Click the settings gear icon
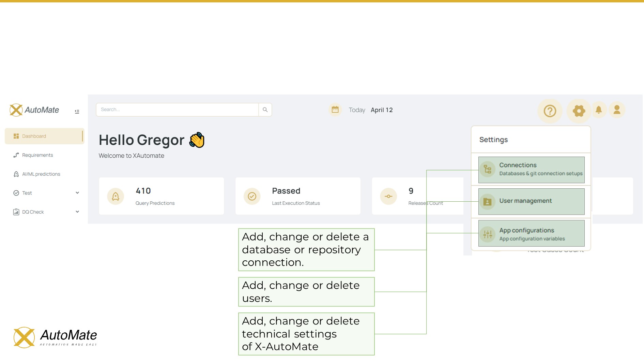Viewport: 644px width, 361px height. coord(579,111)
